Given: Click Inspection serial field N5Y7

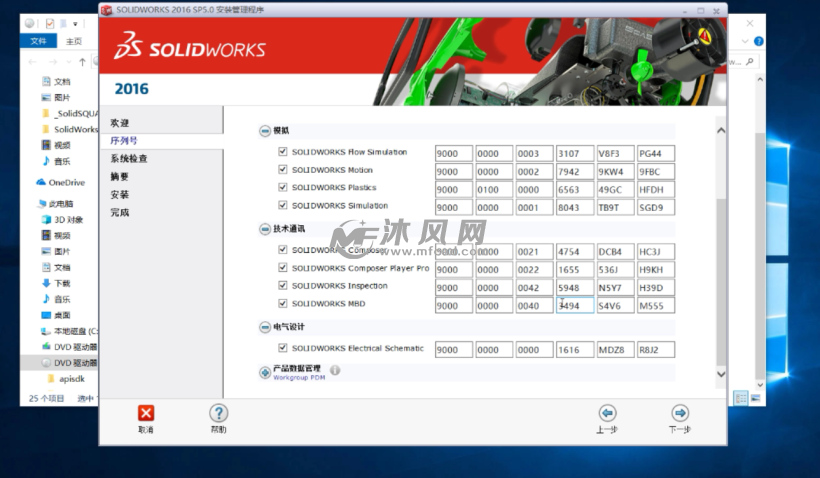Looking at the screenshot, I should point(616,288).
